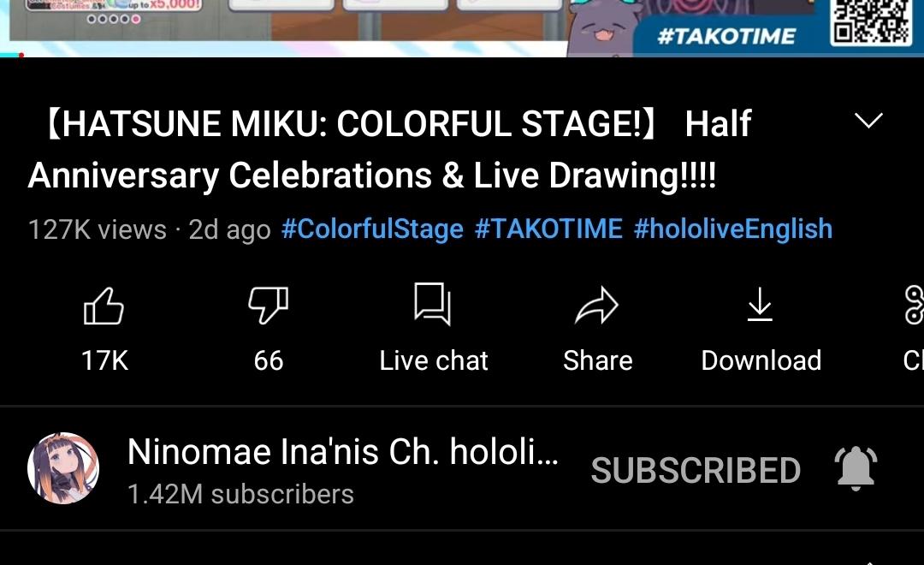The image size is (924, 565).
Task: Tap the partially visible Clip scissors icon
Action: (x=914, y=304)
